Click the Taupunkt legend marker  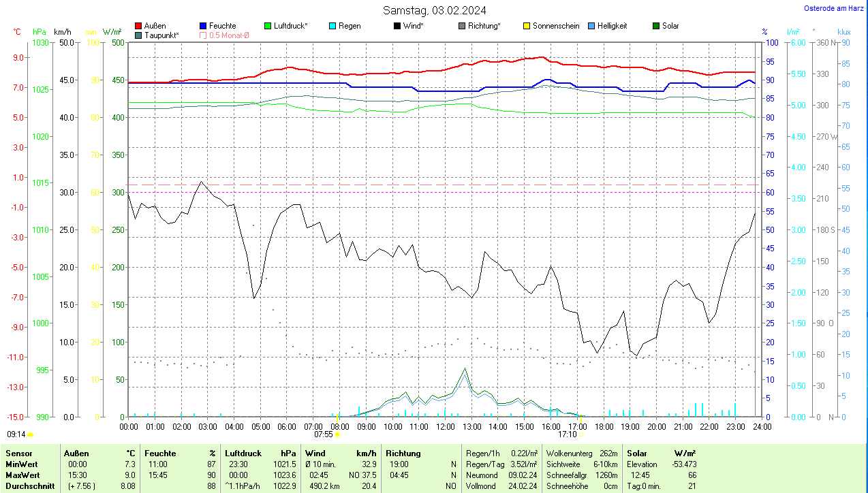(x=139, y=35)
